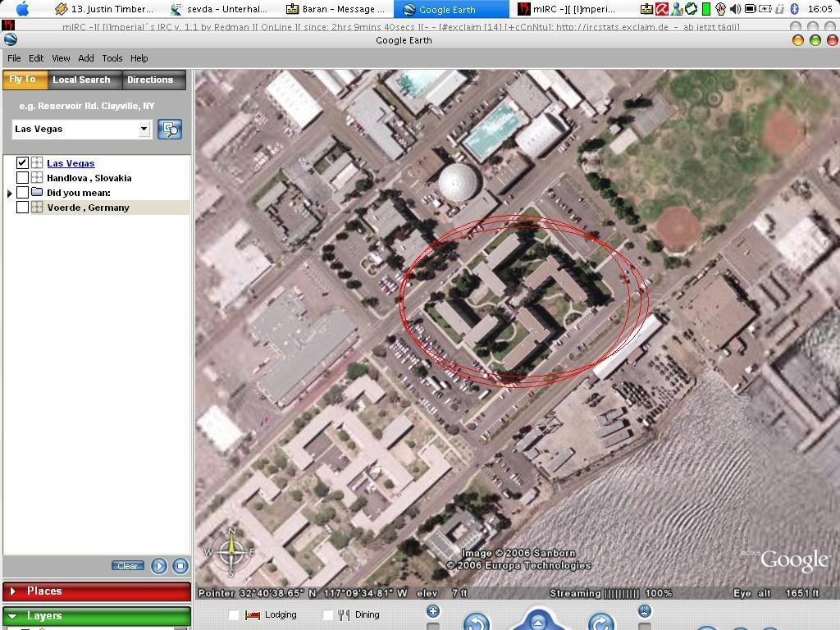Click the battery status icon in menu bar
The image size is (840, 630).
[765, 8]
